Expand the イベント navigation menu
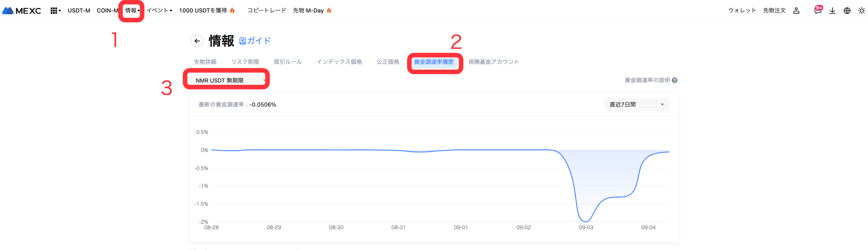Image resolution: width=868 pixels, height=250 pixels. tap(159, 10)
